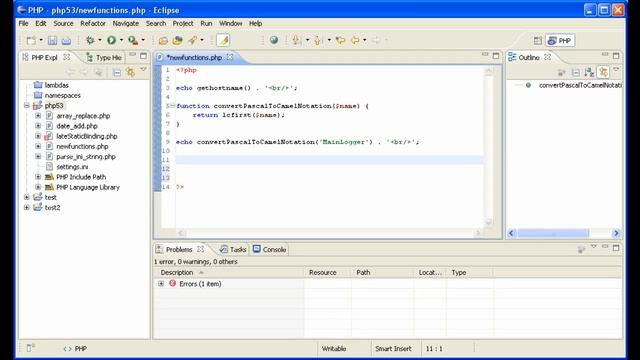Open dropdown next to Search flashlight icon
Screen dimensions: 640x360
coord(202,40)
